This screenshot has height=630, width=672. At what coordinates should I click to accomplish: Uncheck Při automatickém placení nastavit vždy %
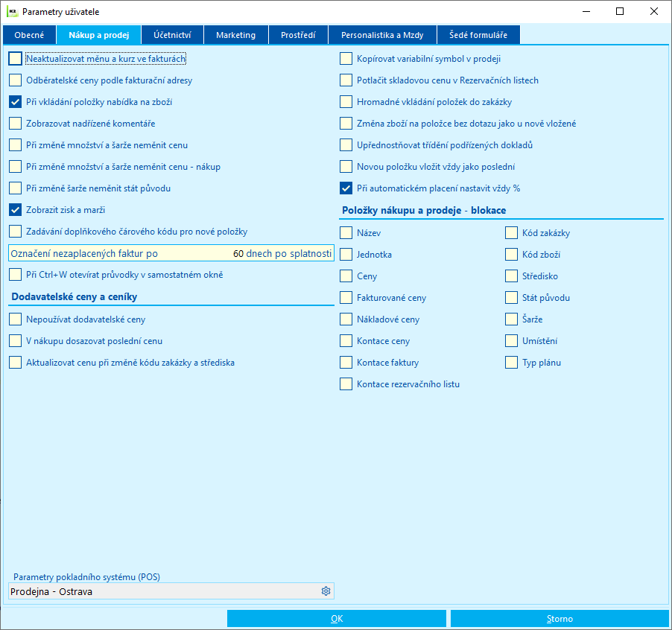pyautogui.click(x=346, y=188)
